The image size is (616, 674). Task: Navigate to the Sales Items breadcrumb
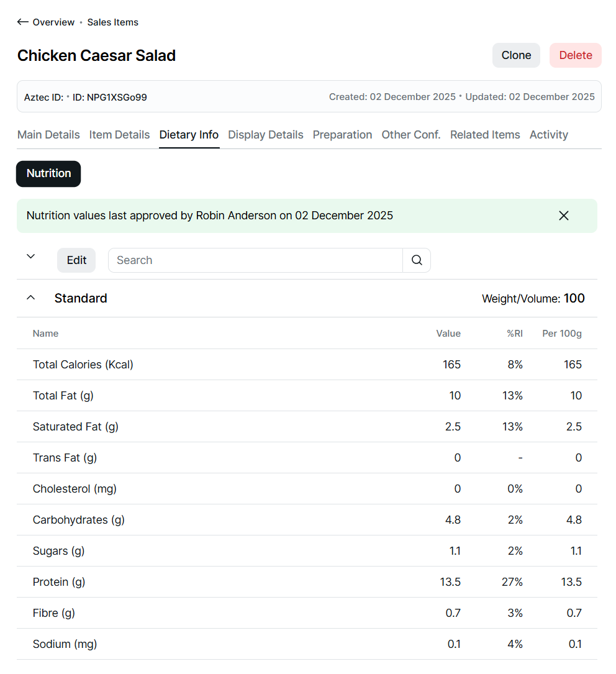pyautogui.click(x=112, y=22)
